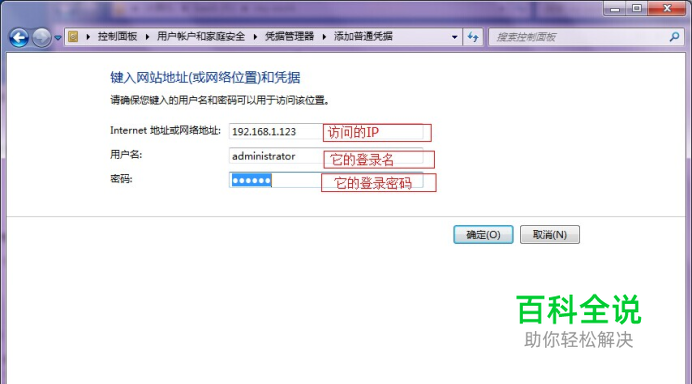Image resolution: width=692 pixels, height=384 pixels.
Task: Open the address bar history dropdown
Action: pyautogui.click(x=455, y=37)
